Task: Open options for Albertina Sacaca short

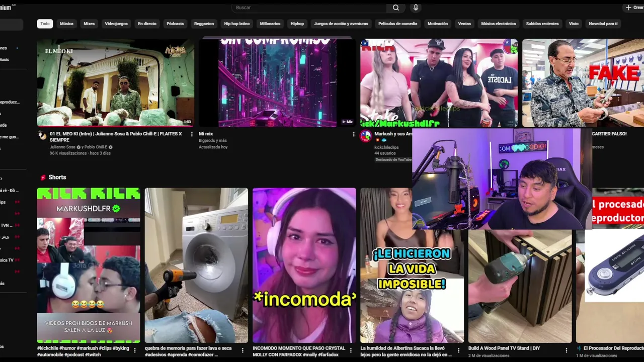Action: click(458, 350)
